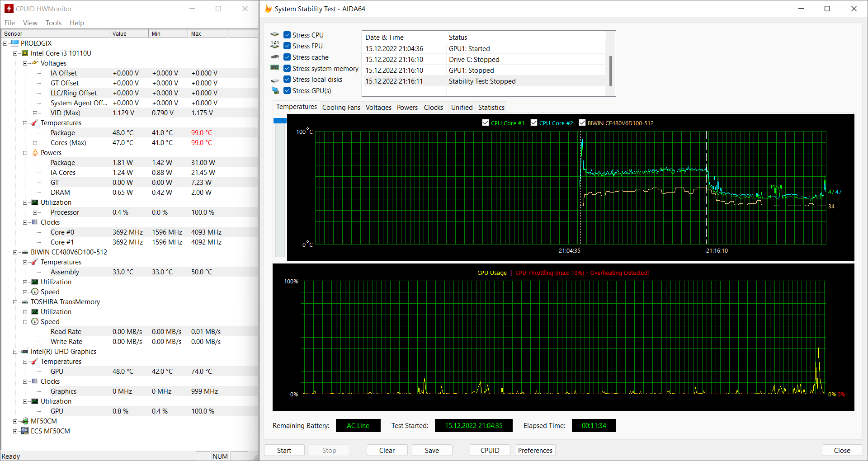This screenshot has height=461, width=868.
Task: Switch to the Voltages tab in AIDA64
Action: 378,107
